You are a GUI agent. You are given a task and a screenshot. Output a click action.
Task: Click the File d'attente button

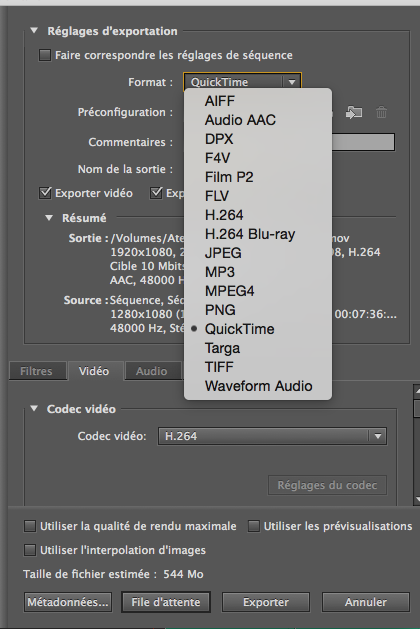(166, 602)
